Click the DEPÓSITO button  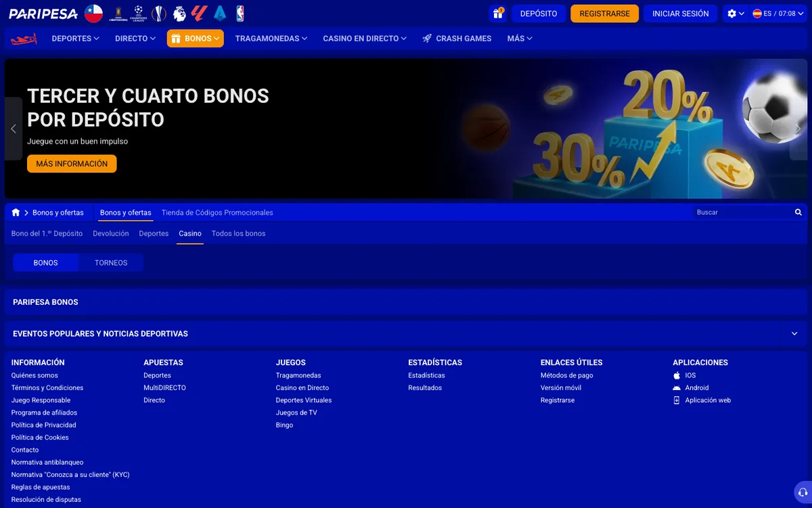539,14
